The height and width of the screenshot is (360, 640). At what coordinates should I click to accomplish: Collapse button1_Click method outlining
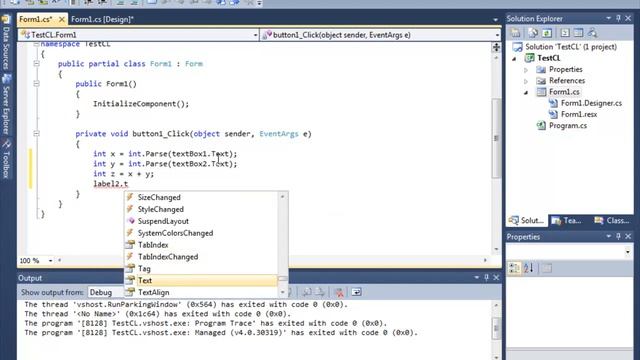(36, 133)
